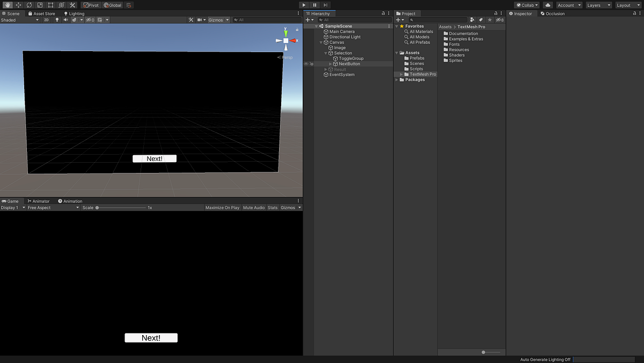The width and height of the screenshot is (644, 363).
Task: Switch pivot handle position mode
Action: [x=91, y=5]
